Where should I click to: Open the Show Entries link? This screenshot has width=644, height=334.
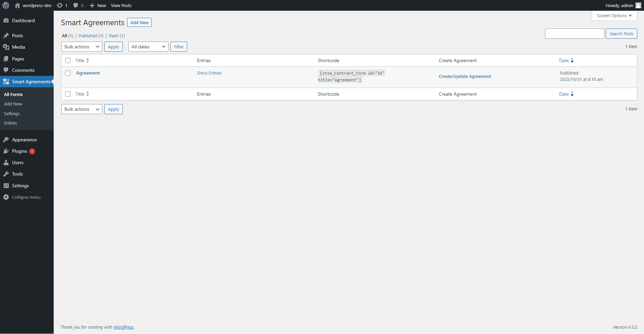click(x=209, y=73)
